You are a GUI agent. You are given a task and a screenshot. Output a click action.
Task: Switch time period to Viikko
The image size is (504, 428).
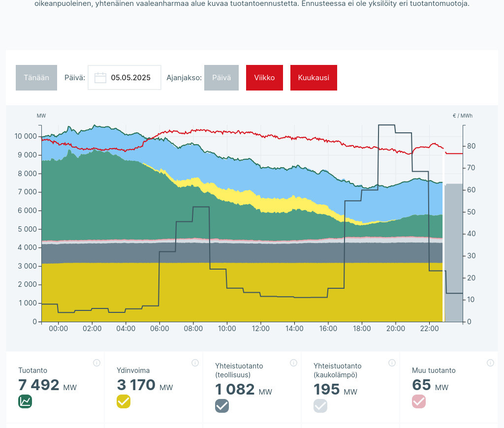[x=264, y=78]
